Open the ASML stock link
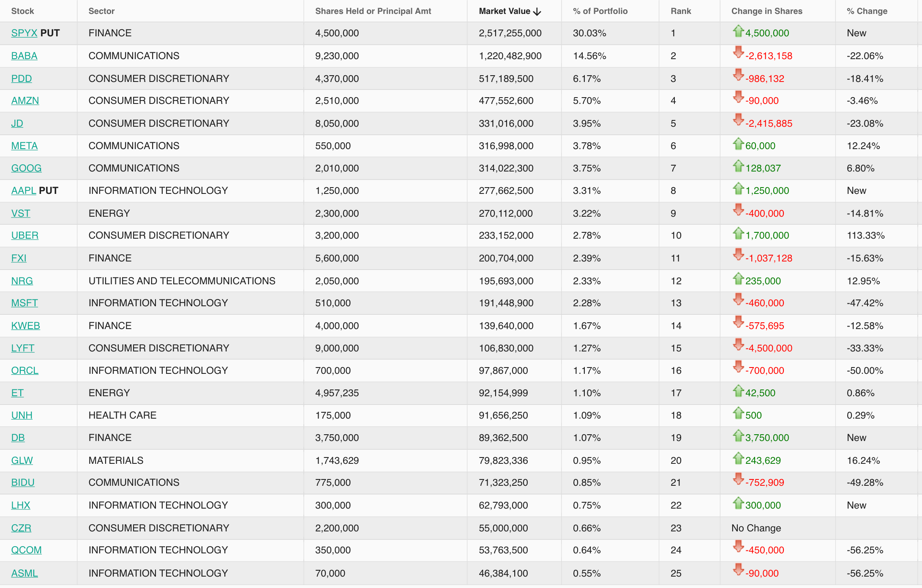This screenshot has width=922, height=588. (25, 573)
